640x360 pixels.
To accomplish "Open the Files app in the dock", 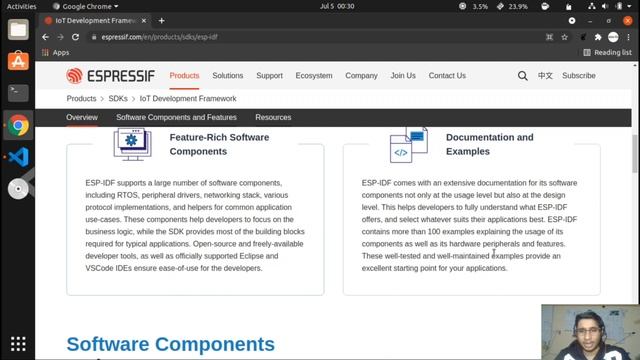I will 18,30.
